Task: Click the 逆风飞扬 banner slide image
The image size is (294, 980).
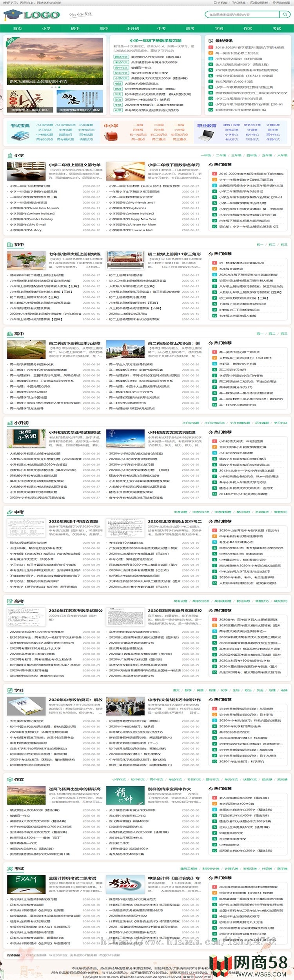Action: (x=55, y=61)
